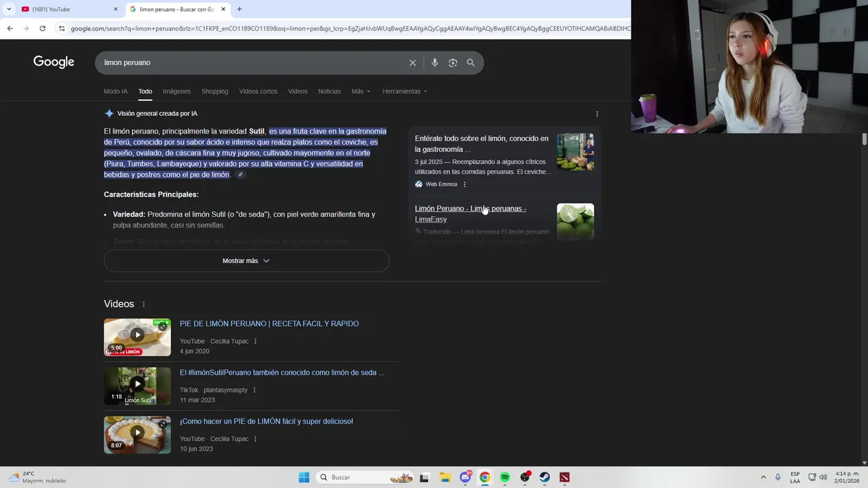Open the browser tab search dropdown
The image size is (868, 488).
(8, 9)
